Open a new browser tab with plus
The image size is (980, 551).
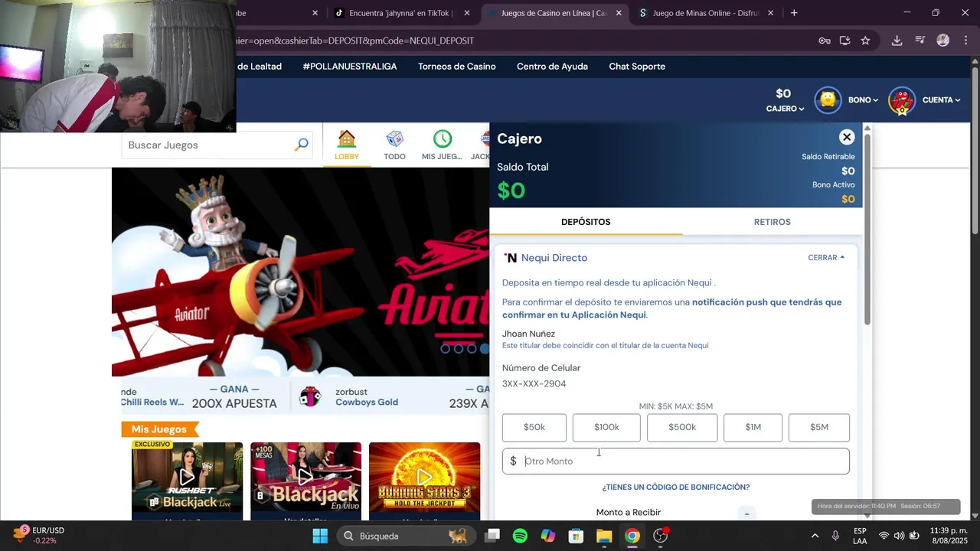pyautogui.click(x=794, y=13)
